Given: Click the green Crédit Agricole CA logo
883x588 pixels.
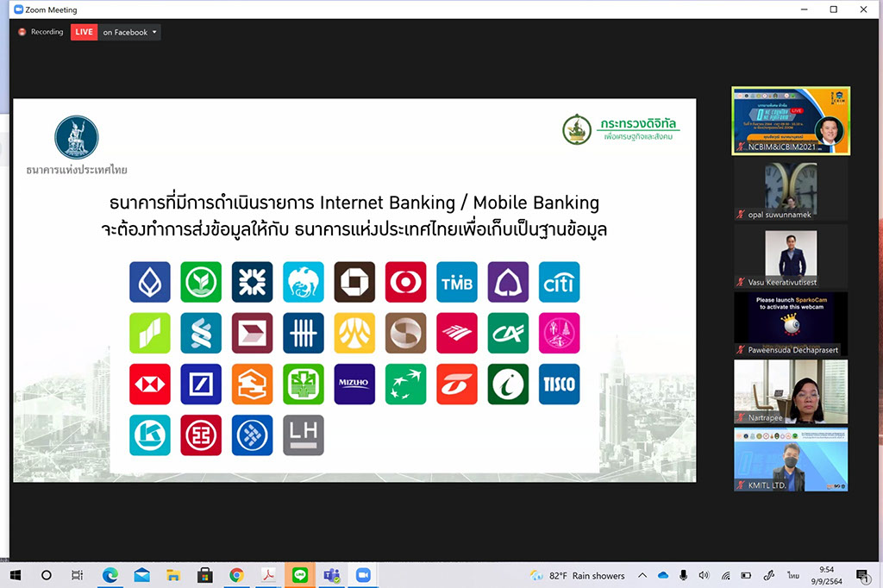Looking at the screenshot, I should 508,333.
